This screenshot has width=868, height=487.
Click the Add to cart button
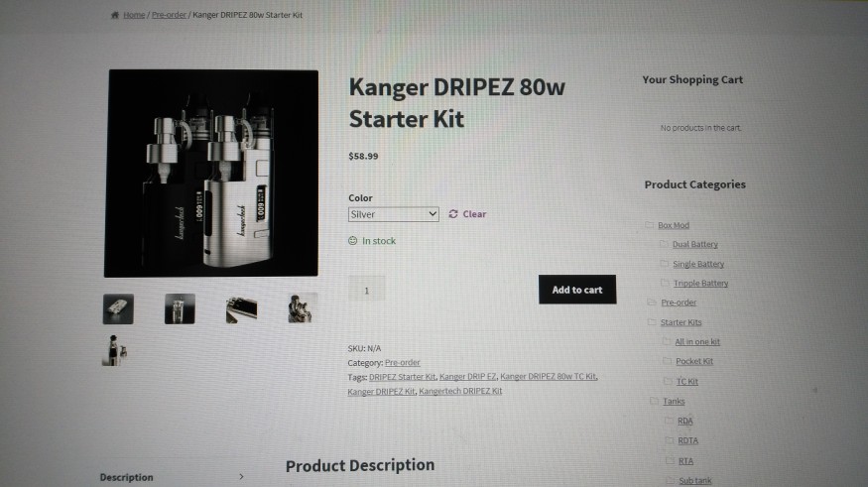tap(577, 290)
